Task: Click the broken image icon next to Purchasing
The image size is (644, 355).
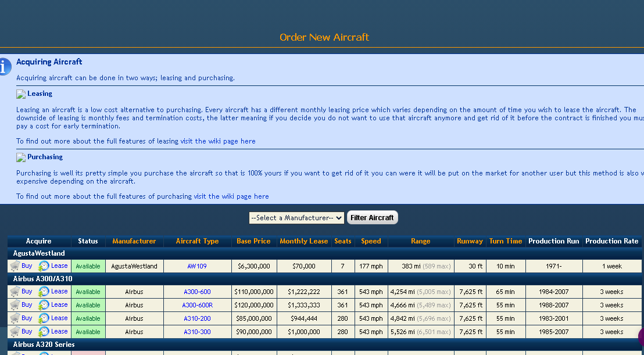Action: (x=21, y=157)
